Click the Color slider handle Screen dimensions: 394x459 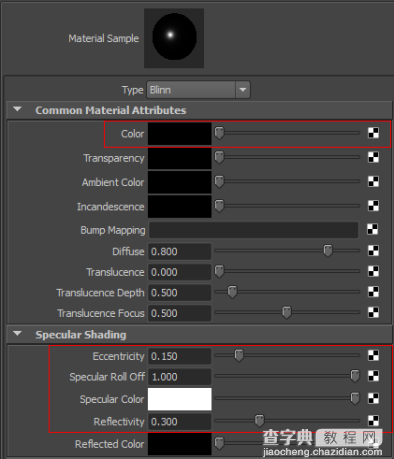pos(219,133)
